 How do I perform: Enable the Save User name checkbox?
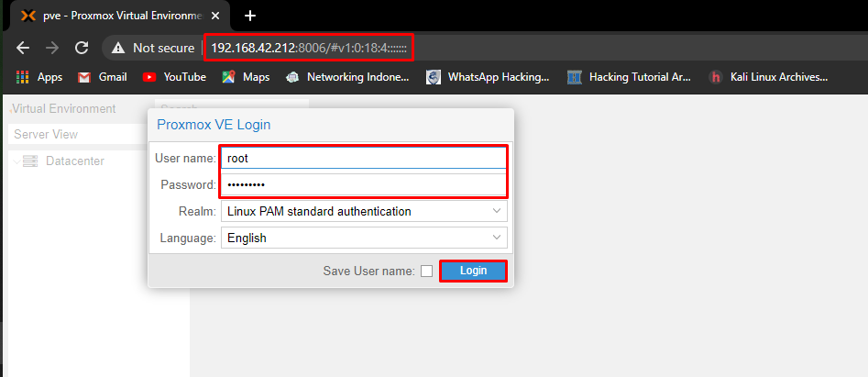[x=426, y=272]
